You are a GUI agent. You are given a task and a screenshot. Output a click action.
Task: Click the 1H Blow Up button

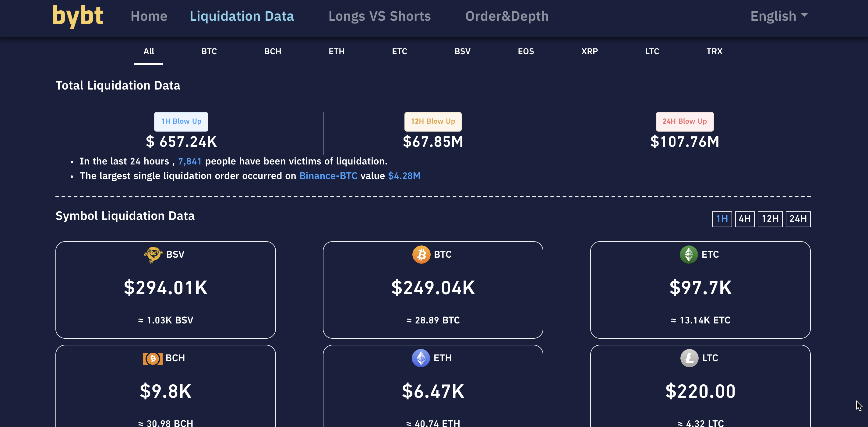click(x=181, y=121)
